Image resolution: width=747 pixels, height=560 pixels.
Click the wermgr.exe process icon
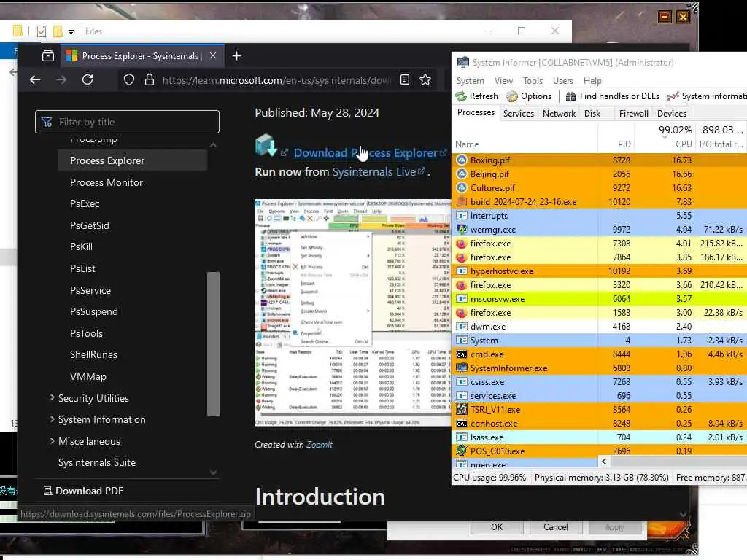[462, 229]
